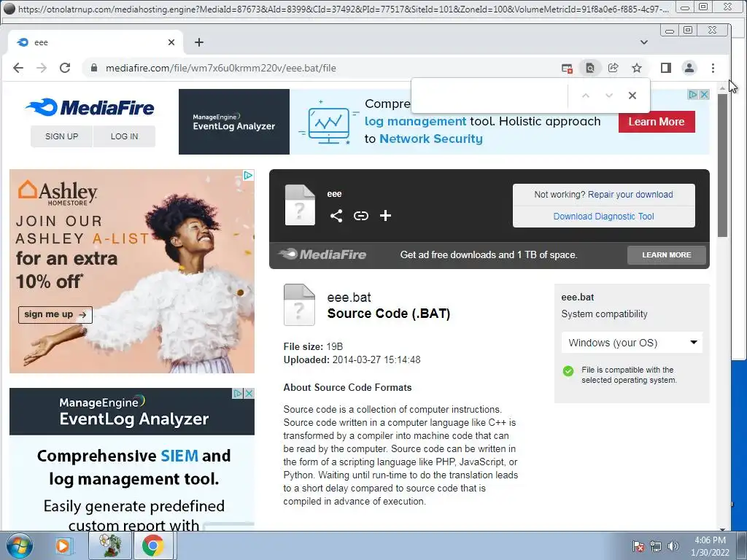
Task: Open Chrome's three-dot menu
Action: point(713,68)
